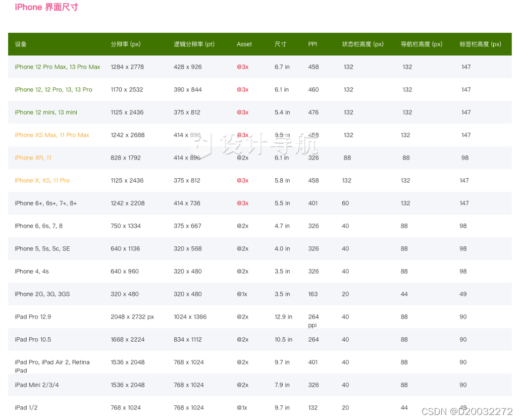The image size is (520, 420).
Task: Select 'iPad Pro 10.5' device name
Action: (x=33, y=339)
